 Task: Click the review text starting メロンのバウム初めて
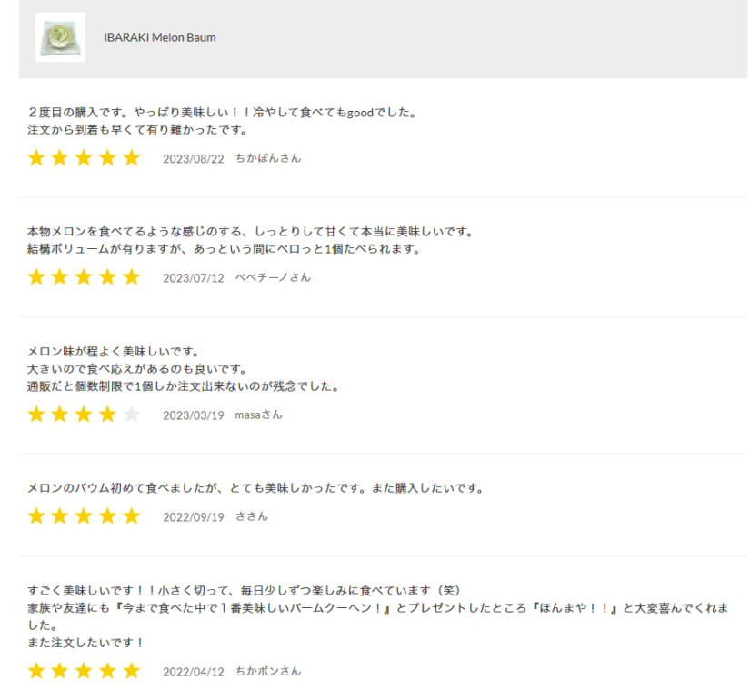click(256, 488)
